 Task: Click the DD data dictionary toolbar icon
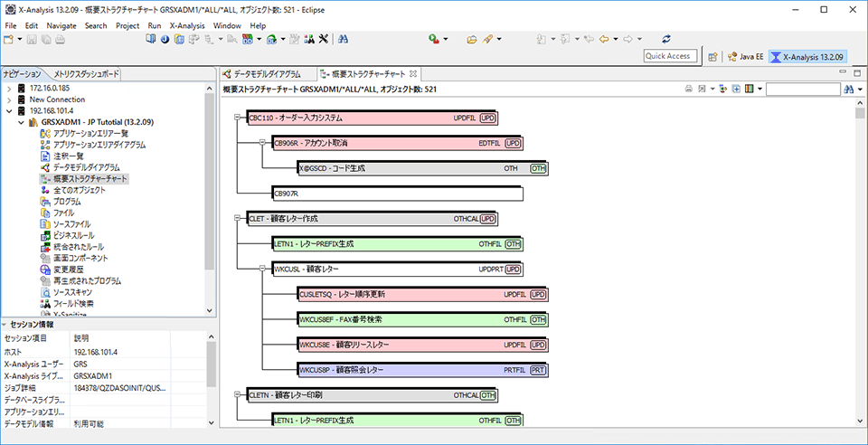247,39
